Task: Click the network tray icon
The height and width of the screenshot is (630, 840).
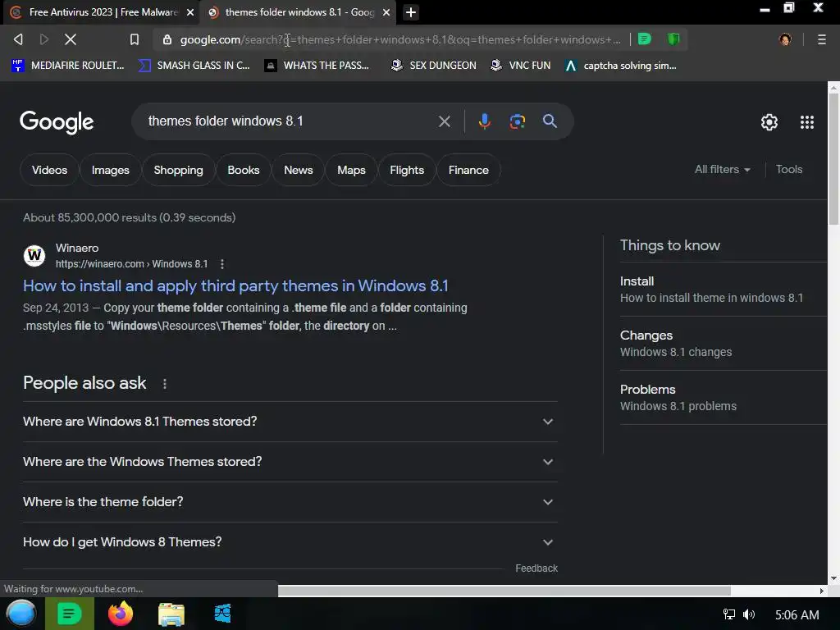Action: click(x=728, y=614)
